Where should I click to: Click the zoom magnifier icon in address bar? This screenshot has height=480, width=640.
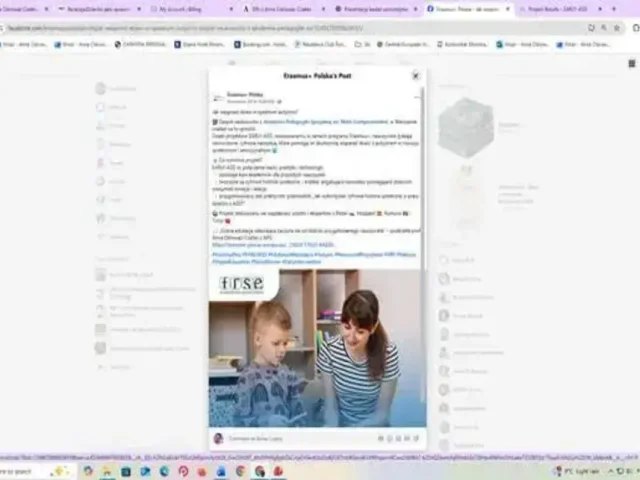[x=604, y=28]
